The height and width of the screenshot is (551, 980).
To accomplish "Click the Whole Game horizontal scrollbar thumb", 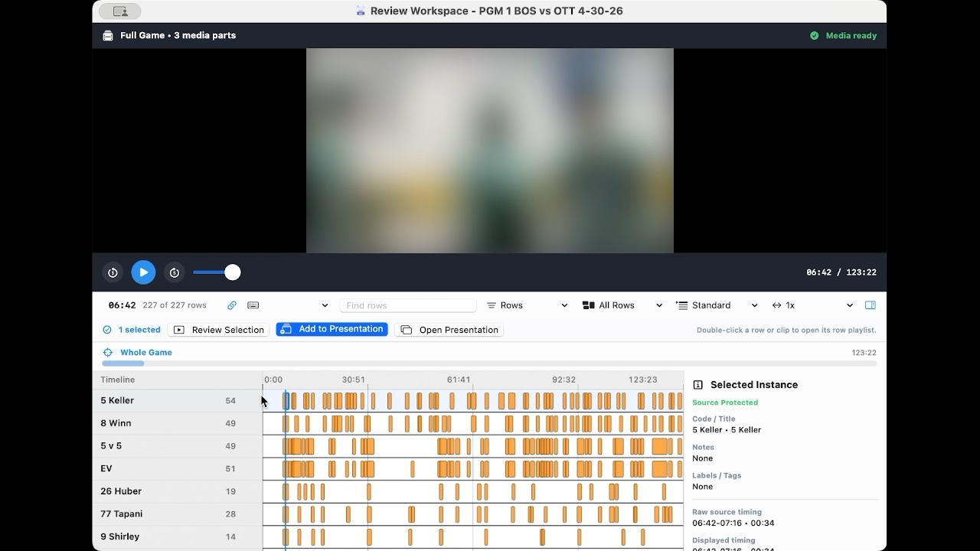I will [x=123, y=364].
